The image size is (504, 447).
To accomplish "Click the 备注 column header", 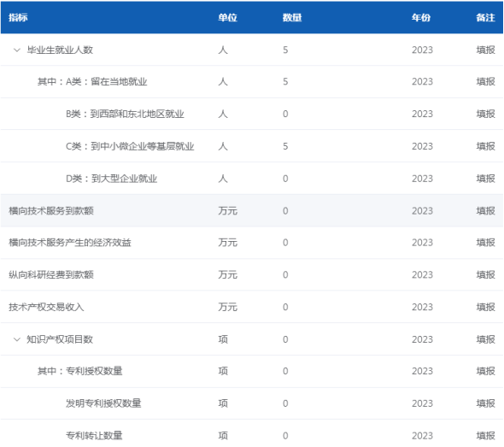I will click(486, 17).
